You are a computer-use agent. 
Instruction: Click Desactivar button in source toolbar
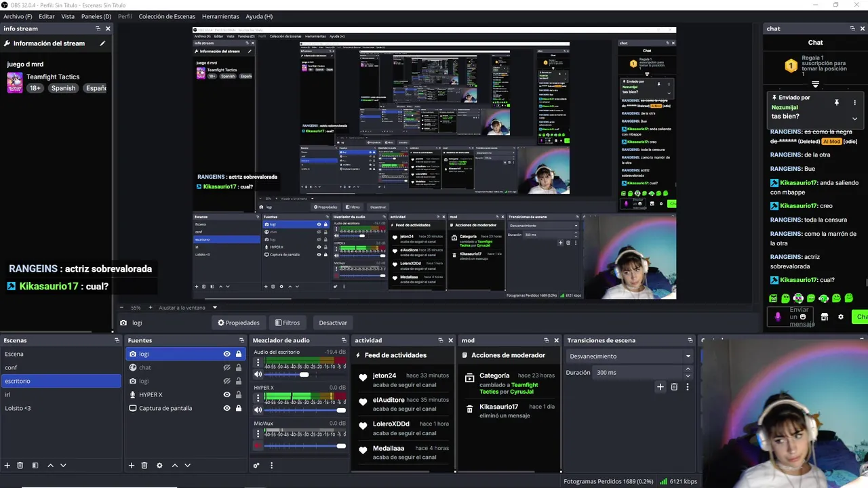(333, 323)
